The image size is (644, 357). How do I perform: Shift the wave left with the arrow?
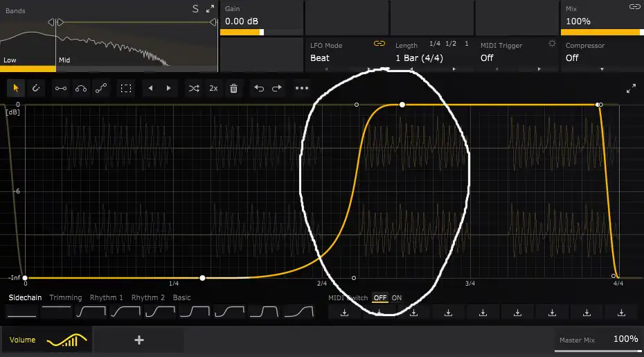click(x=150, y=88)
